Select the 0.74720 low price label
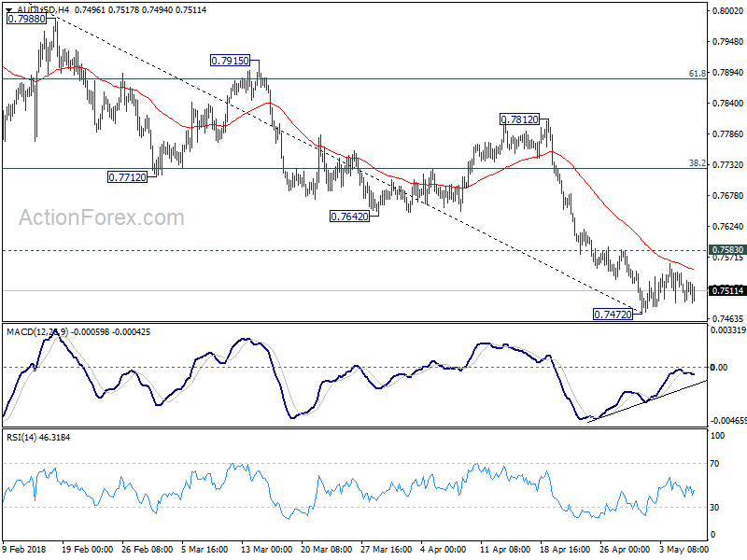This screenshot has width=747, height=560. coord(613,314)
